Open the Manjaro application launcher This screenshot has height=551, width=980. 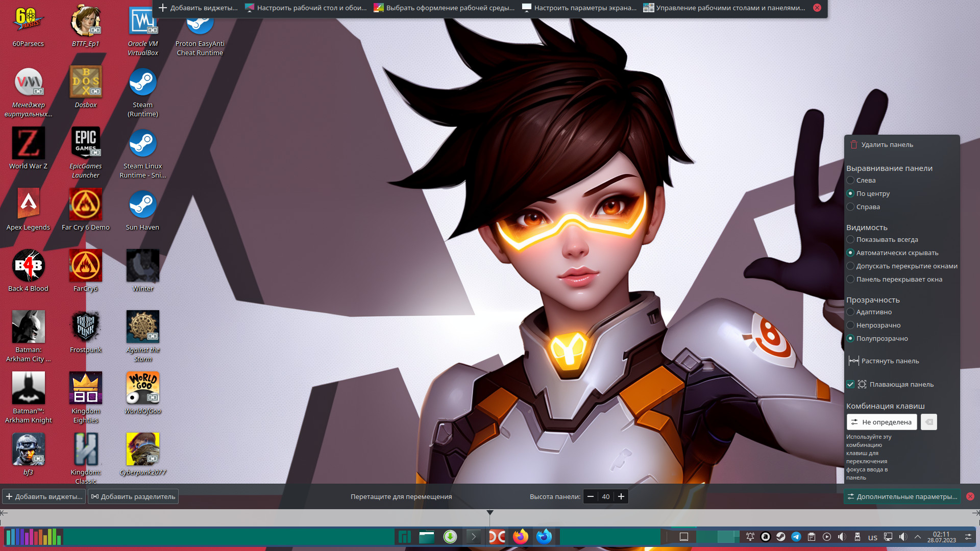pos(404,537)
